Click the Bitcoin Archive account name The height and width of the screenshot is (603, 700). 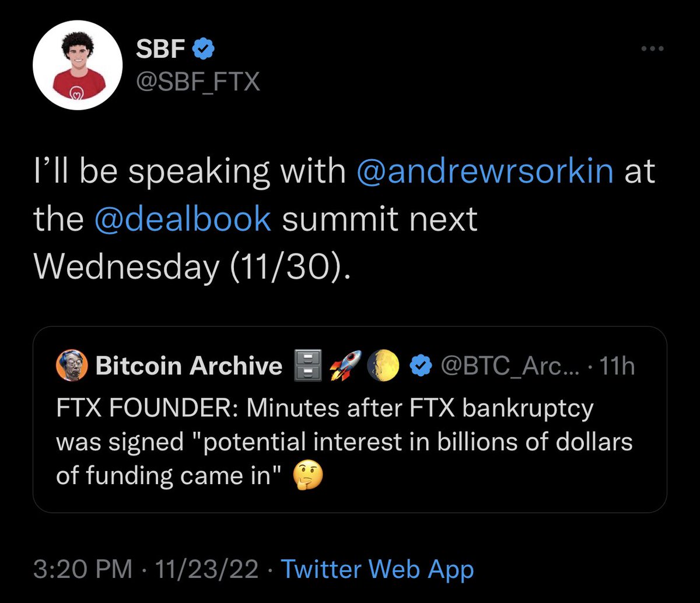pos(188,366)
